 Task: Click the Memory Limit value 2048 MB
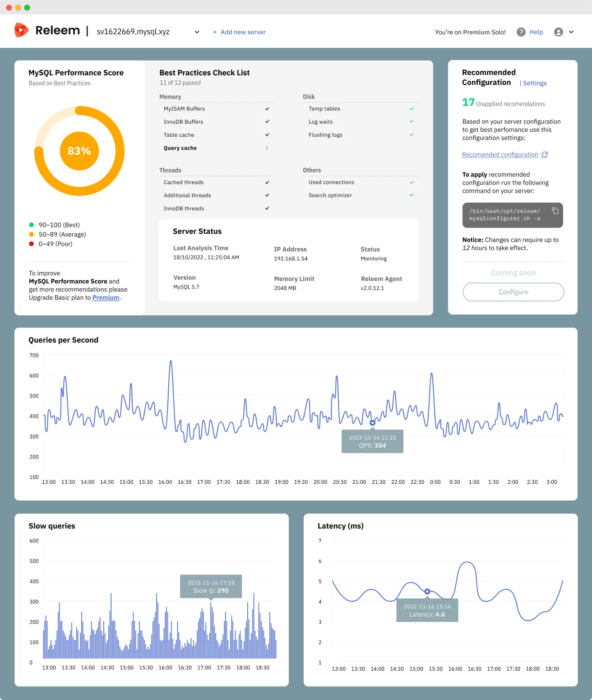[x=285, y=288]
